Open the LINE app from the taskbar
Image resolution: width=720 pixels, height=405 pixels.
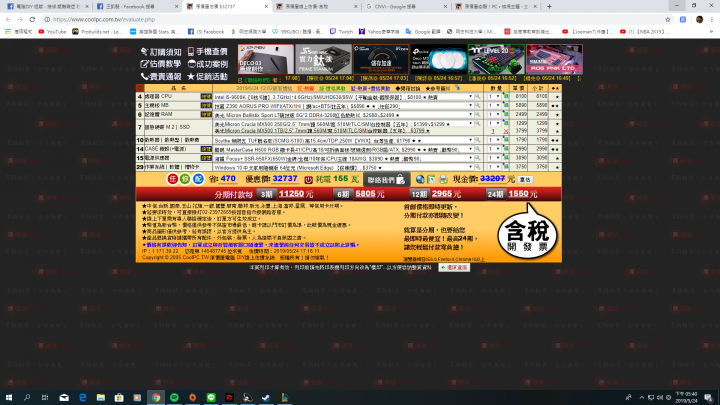coord(211,397)
